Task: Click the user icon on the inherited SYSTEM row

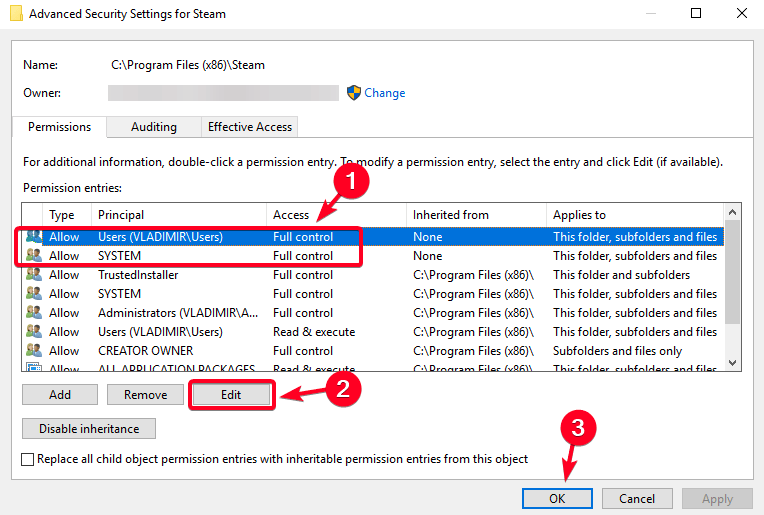Action: point(33,294)
